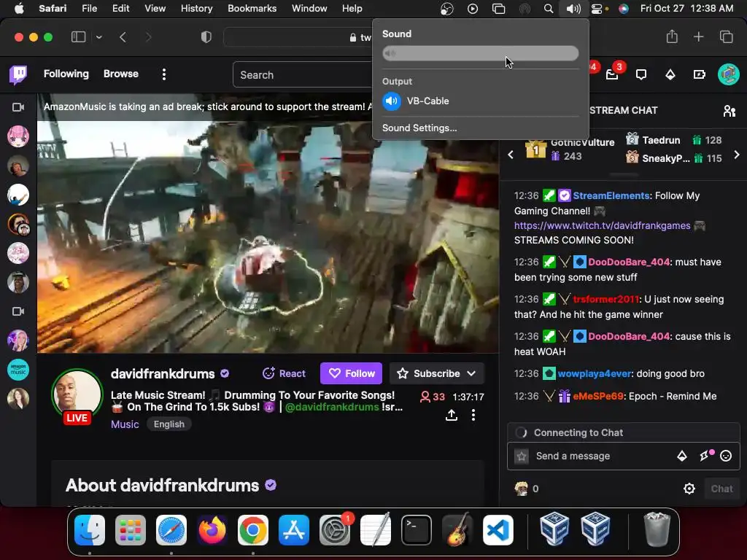Open Terminal from the Dock
The image size is (747, 560).
pos(417,530)
